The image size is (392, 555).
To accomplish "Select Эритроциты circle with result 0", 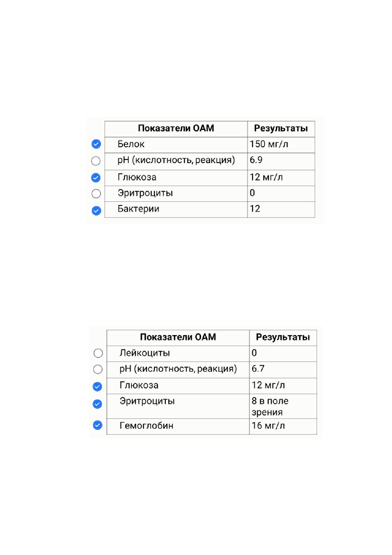I will (96, 194).
